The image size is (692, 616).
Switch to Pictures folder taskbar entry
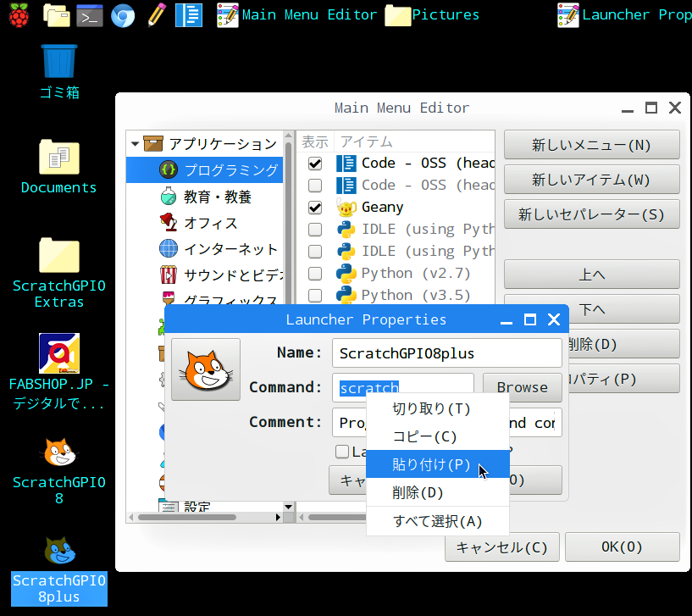(x=432, y=15)
